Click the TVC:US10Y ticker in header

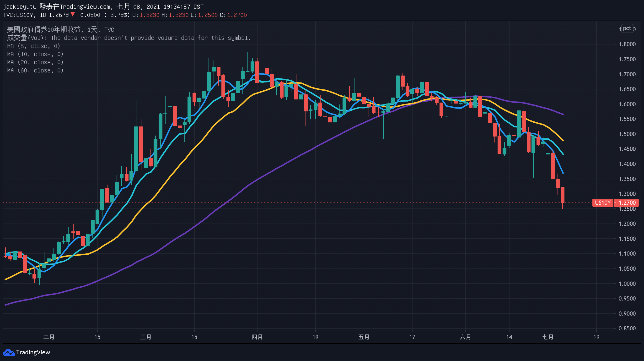pos(18,15)
